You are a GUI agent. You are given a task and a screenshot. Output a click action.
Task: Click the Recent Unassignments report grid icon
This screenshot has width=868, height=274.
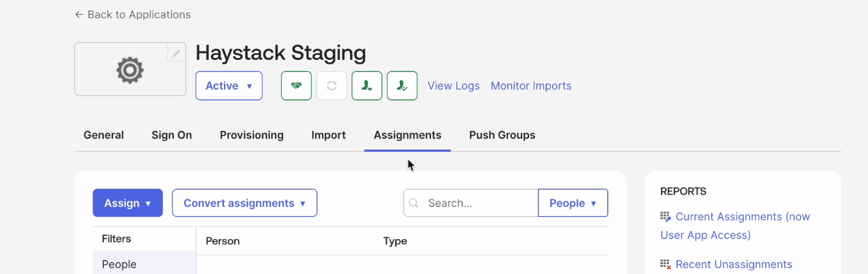(666, 265)
